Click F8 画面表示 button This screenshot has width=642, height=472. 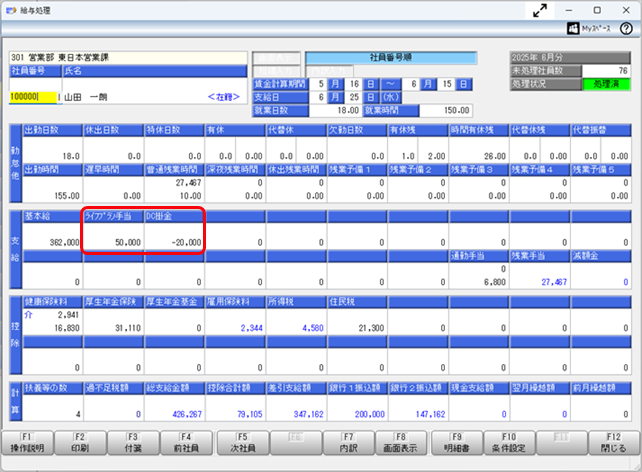click(x=401, y=443)
